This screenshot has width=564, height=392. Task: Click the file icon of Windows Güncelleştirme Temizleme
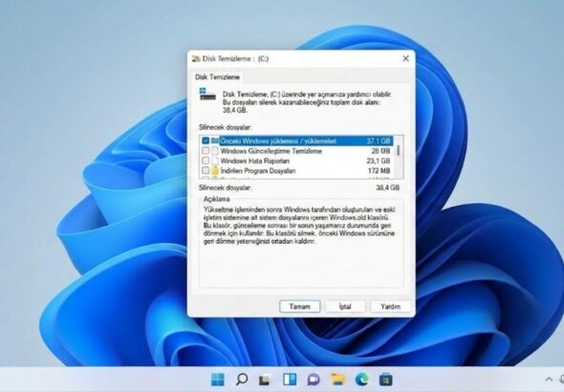click(x=215, y=151)
